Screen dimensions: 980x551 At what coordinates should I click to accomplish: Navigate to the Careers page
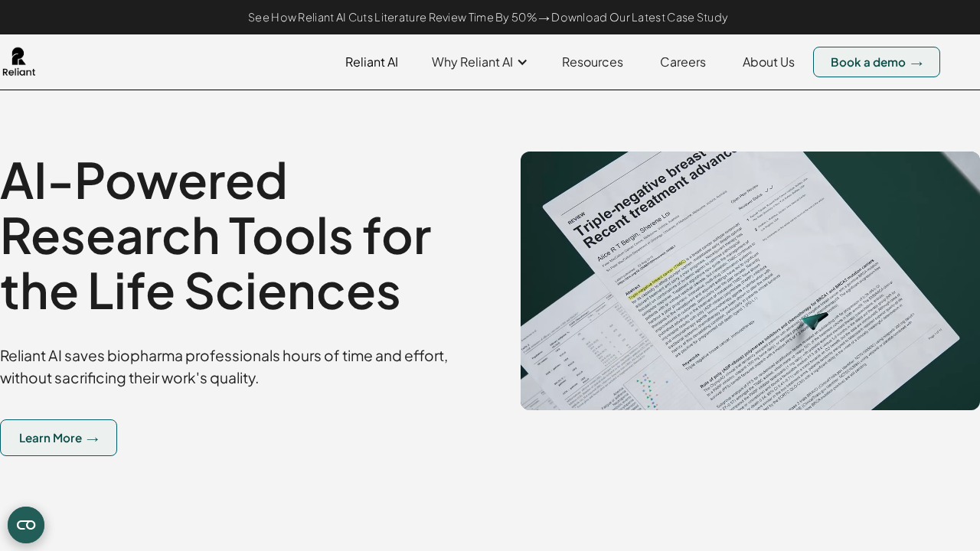682,62
